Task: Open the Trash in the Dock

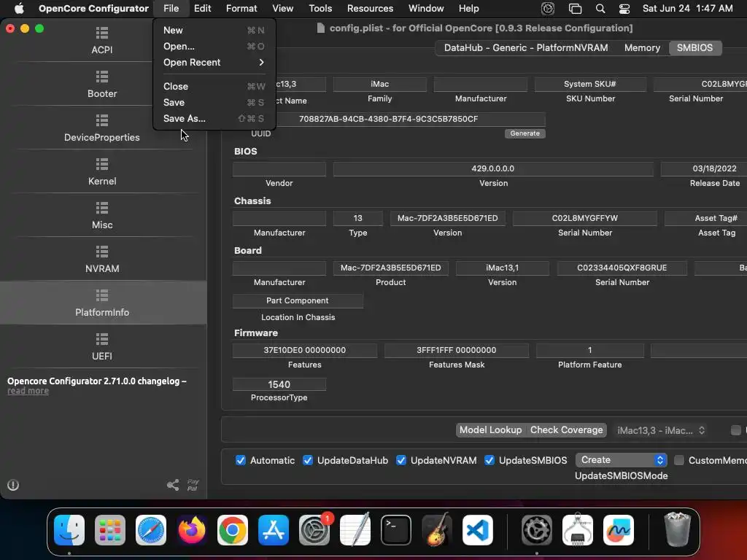Action: point(677,529)
